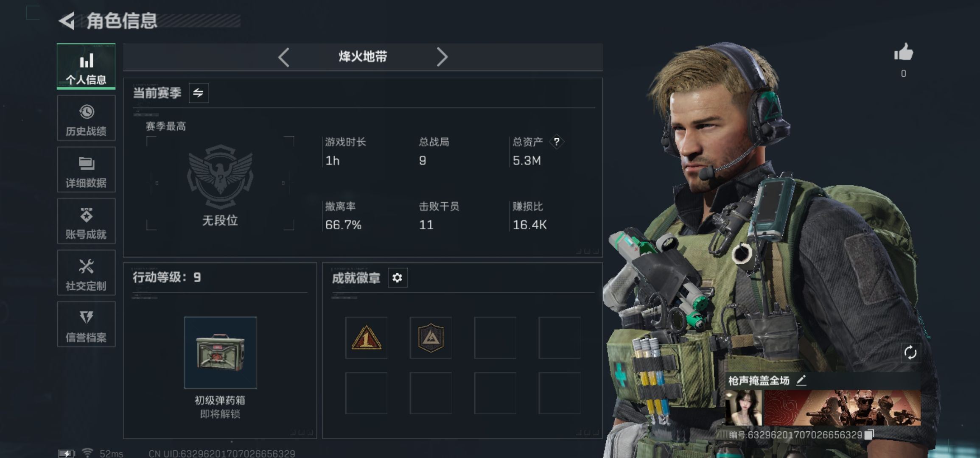Switch to next mode with right chevron
The width and height of the screenshot is (980, 458).
(442, 57)
